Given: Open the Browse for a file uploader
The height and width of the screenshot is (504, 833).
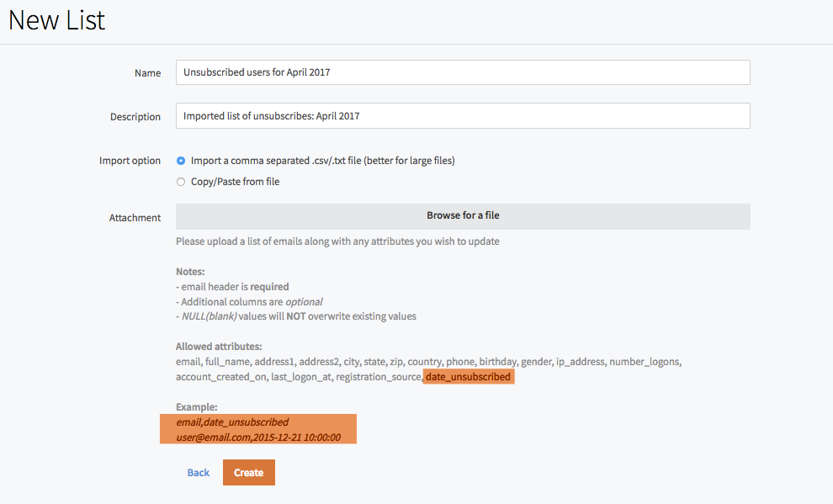Looking at the screenshot, I should pos(463,216).
